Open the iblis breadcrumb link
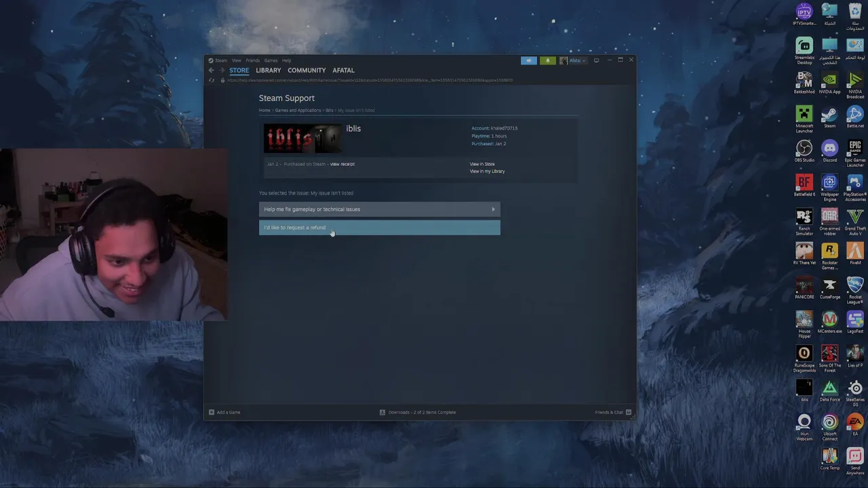Image resolution: width=868 pixels, height=488 pixels. (x=329, y=110)
